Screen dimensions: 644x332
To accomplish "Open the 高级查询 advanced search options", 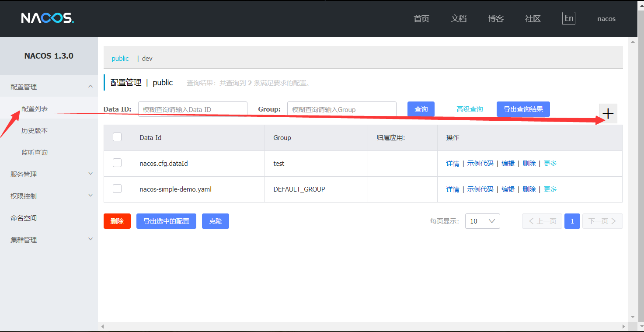I will click(470, 109).
